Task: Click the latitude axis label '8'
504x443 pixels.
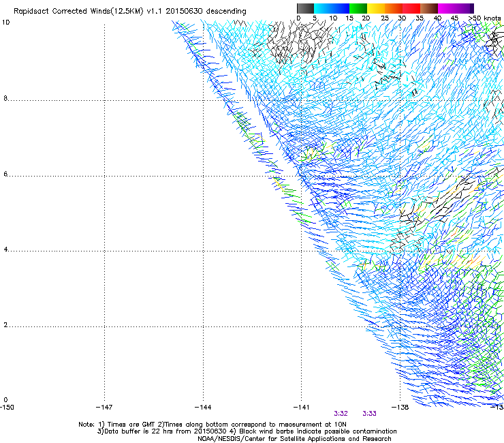Action: [5, 98]
